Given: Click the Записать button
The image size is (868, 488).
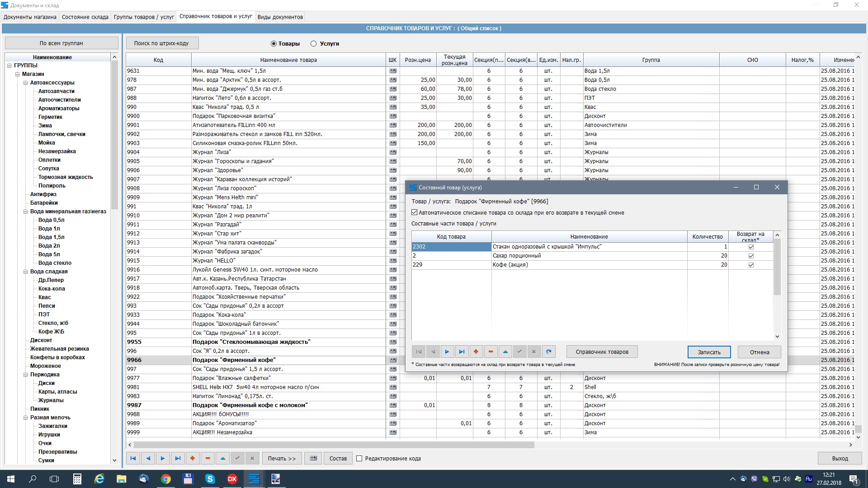Looking at the screenshot, I should (709, 352).
